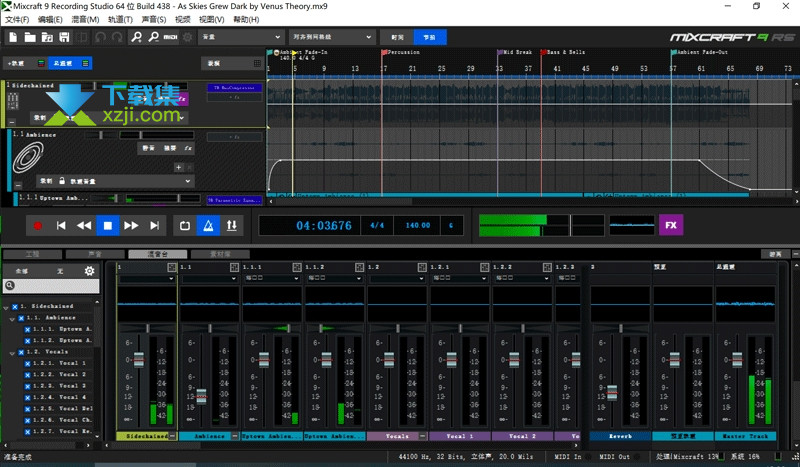Click the mute button on Ambience track
Image resolution: width=800 pixels, height=467 pixels.
click(148, 148)
